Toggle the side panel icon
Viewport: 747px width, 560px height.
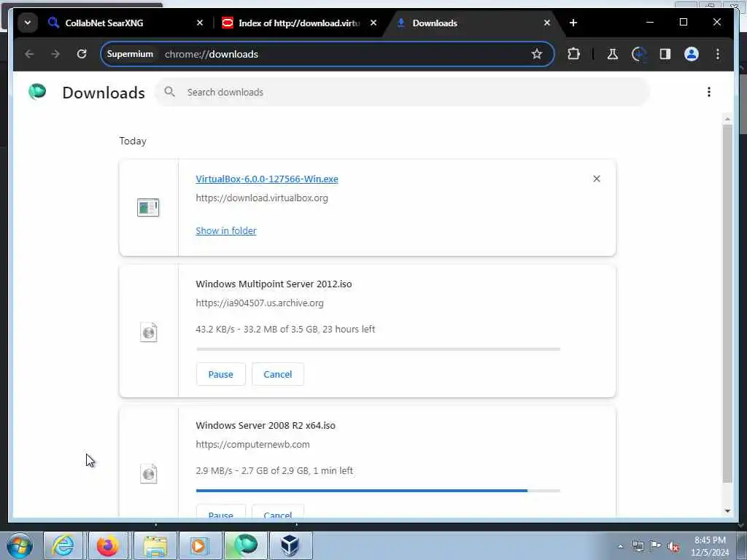(665, 54)
